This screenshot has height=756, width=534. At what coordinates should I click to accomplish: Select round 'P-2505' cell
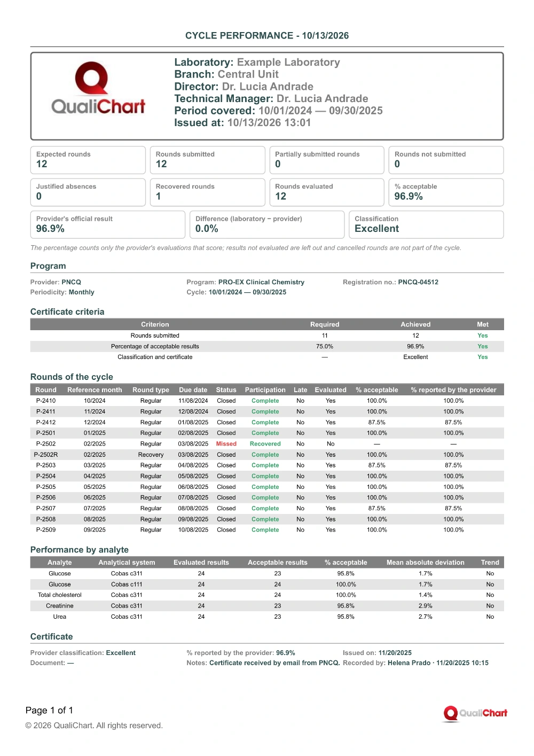(46, 487)
